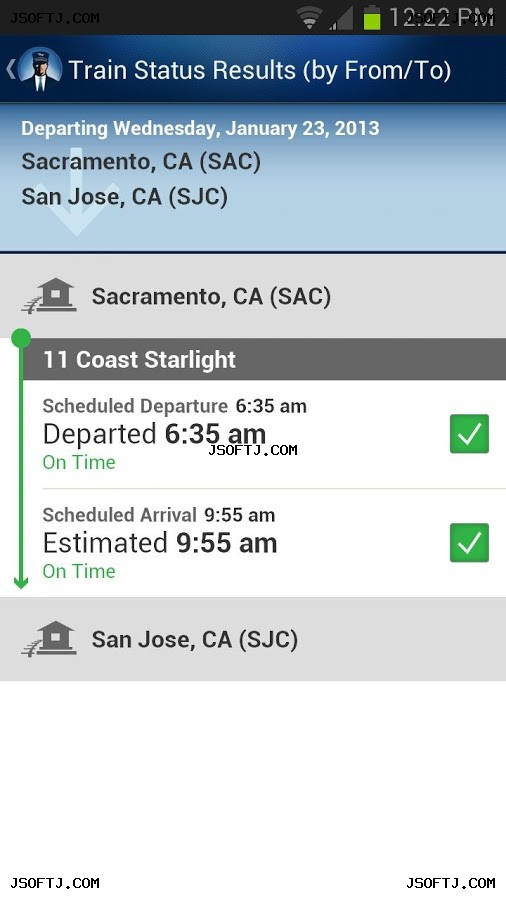Tap the green route arrowhead at bottom
The height and width of the screenshot is (900, 506).
(21, 583)
